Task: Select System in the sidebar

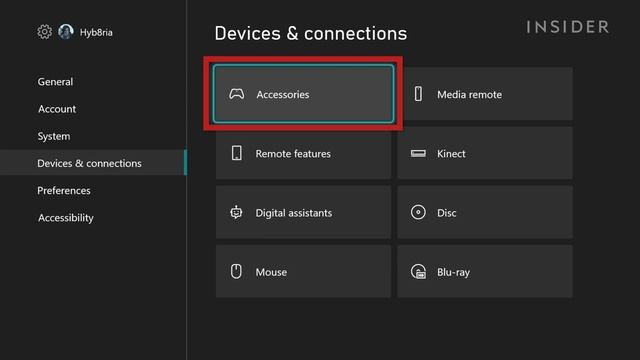Action: 53,136
